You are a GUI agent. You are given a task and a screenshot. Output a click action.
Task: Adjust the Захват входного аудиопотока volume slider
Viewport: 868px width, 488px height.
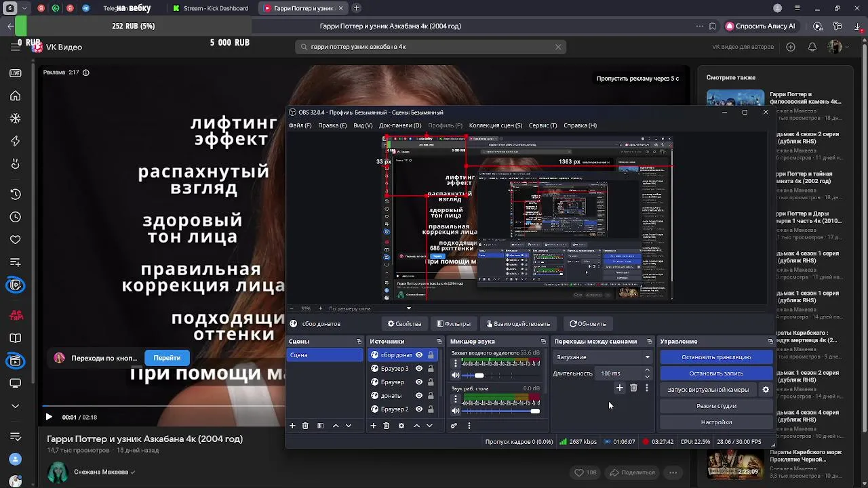click(500, 375)
